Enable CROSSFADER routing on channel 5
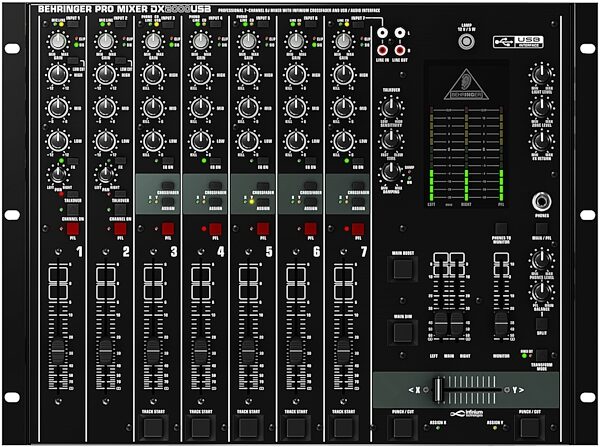Image resolution: width=600 pixels, height=447 pixels. [263, 185]
